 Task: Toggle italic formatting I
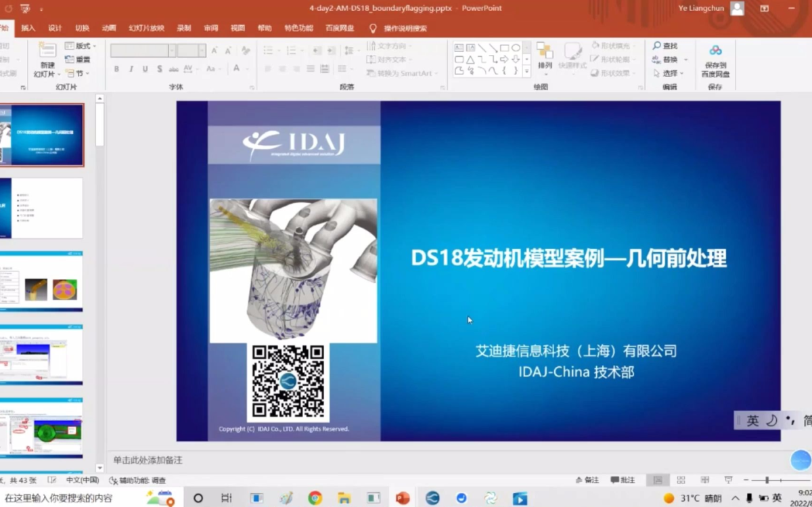point(131,69)
